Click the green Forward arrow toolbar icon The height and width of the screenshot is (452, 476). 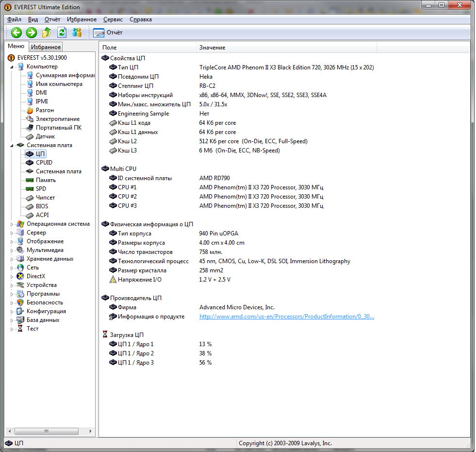(x=31, y=33)
